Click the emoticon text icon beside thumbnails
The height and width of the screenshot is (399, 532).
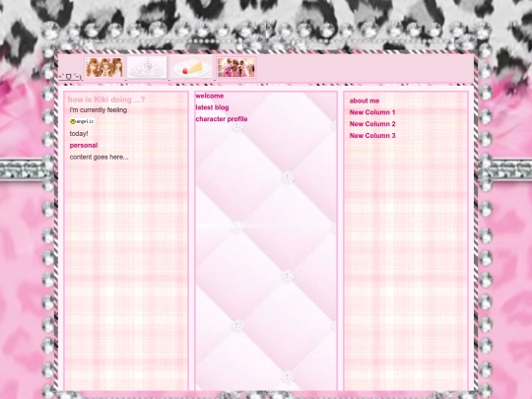pyautogui.click(x=70, y=77)
